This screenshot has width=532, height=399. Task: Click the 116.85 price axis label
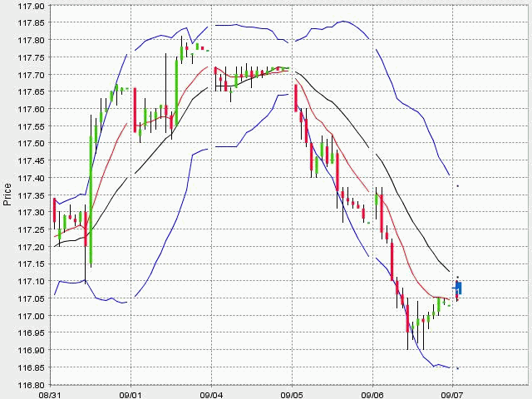(31, 367)
